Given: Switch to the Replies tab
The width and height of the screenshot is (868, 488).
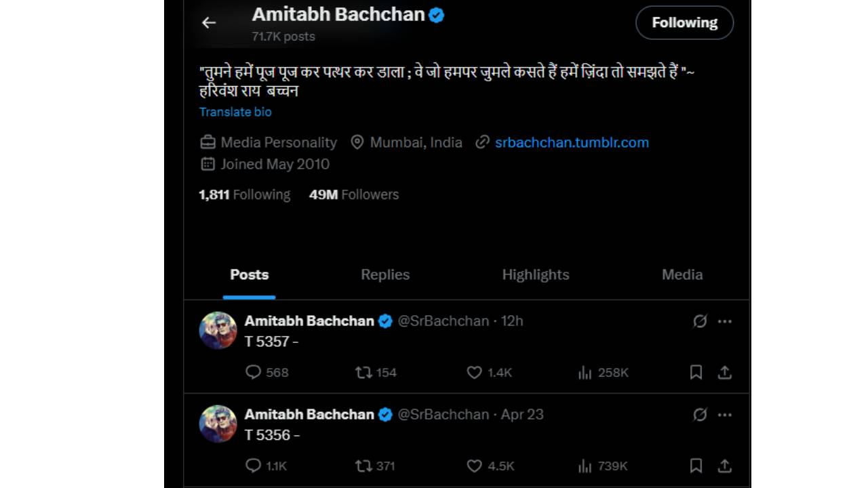Looking at the screenshot, I should point(385,274).
